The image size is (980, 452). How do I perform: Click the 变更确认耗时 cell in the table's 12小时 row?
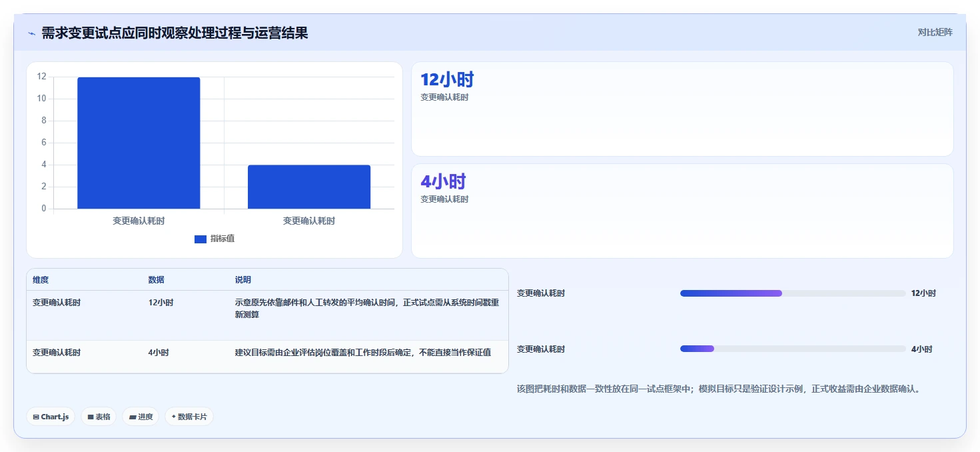tap(57, 303)
